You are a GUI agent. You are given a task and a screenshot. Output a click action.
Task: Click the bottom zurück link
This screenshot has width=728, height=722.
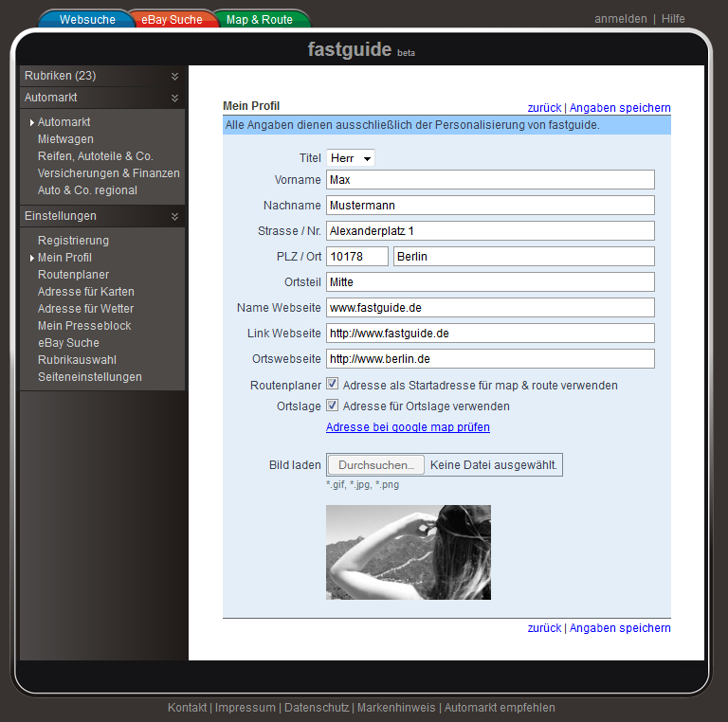[x=544, y=628]
